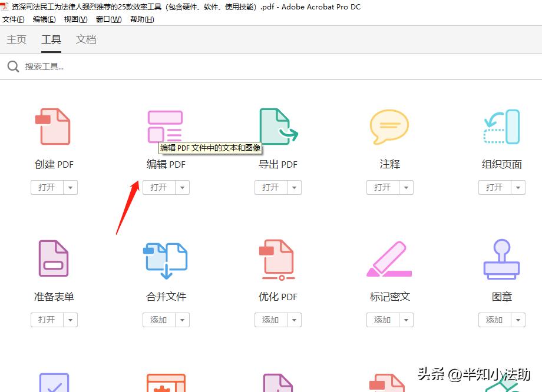
Task: Select the 编辑 PDF tool icon
Action: click(166, 124)
